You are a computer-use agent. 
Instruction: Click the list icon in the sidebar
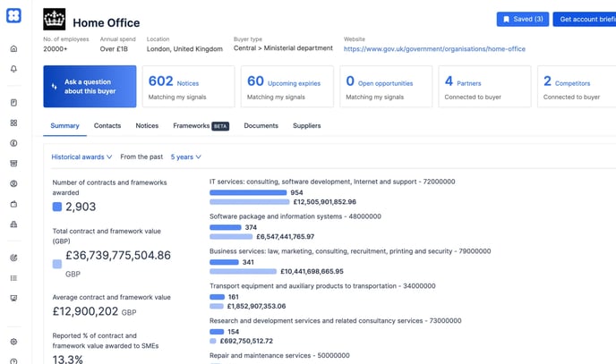tap(13, 278)
